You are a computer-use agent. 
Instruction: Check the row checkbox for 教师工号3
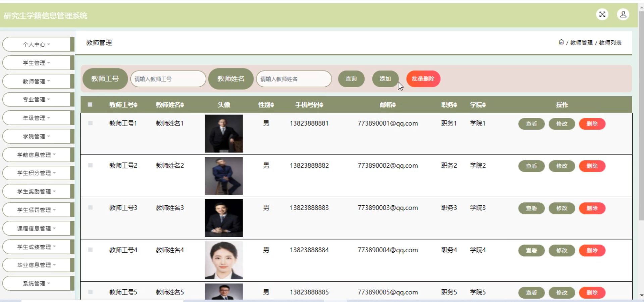[x=90, y=208]
